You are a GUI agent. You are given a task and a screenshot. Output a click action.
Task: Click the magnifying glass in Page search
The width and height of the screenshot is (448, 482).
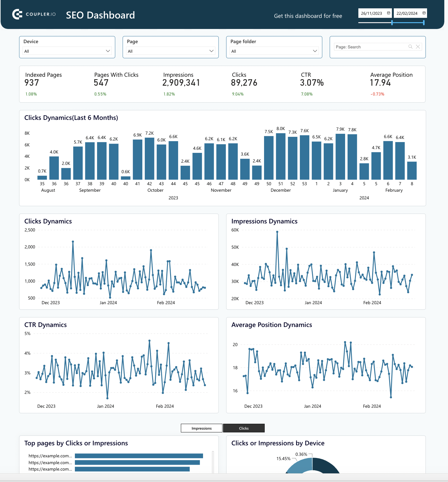pyautogui.click(x=410, y=47)
